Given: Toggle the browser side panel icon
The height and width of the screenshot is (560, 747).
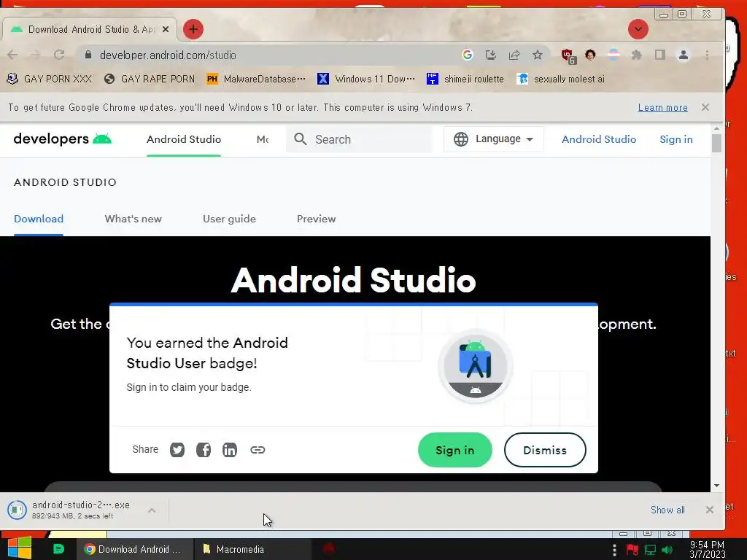Looking at the screenshot, I should click(x=659, y=55).
